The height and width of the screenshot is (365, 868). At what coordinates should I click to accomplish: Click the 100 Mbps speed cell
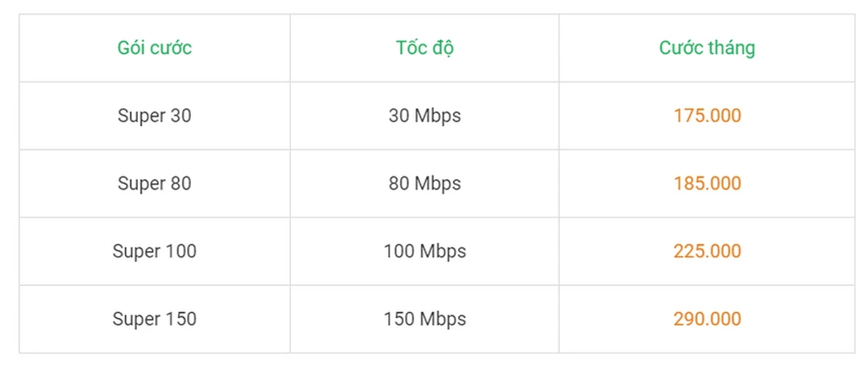click(424, 251)
